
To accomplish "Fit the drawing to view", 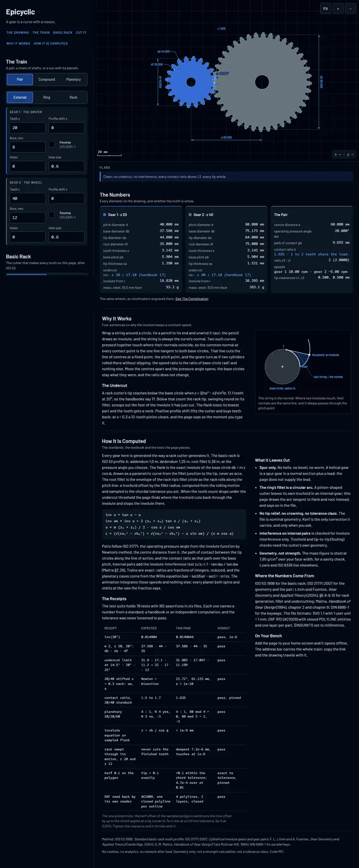I will pos(326,8).
